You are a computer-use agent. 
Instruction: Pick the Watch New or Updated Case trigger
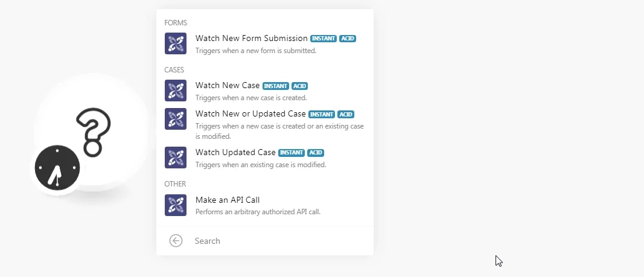coord(265,124)
